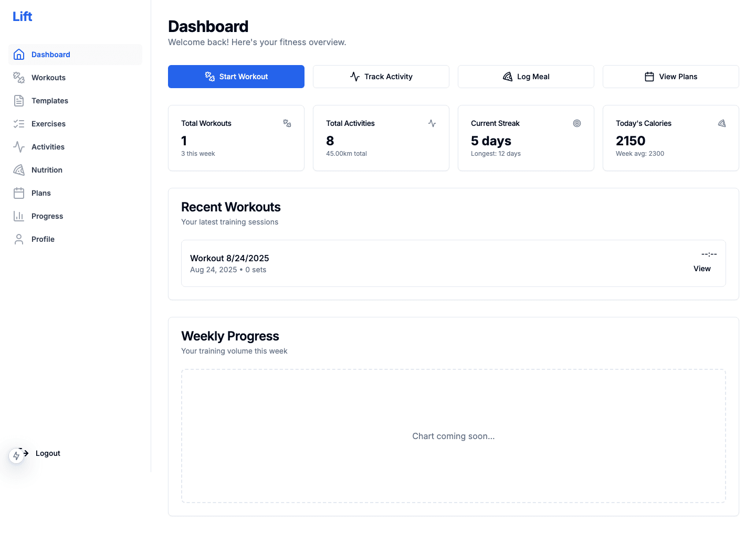Click the Activities waveform icon in sidebar

19,146
